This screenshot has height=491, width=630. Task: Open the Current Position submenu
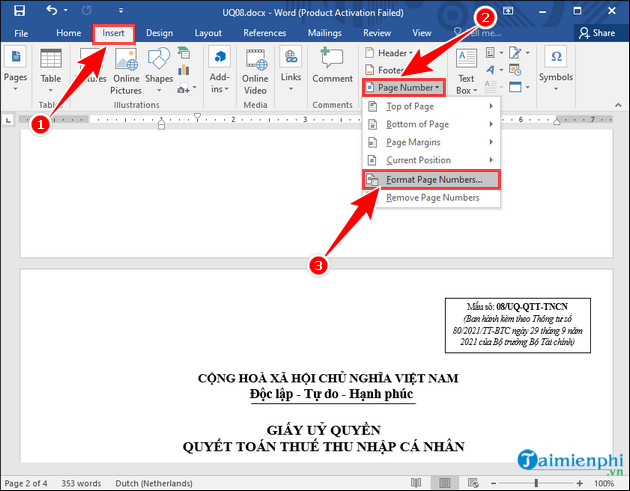(431, 160)
